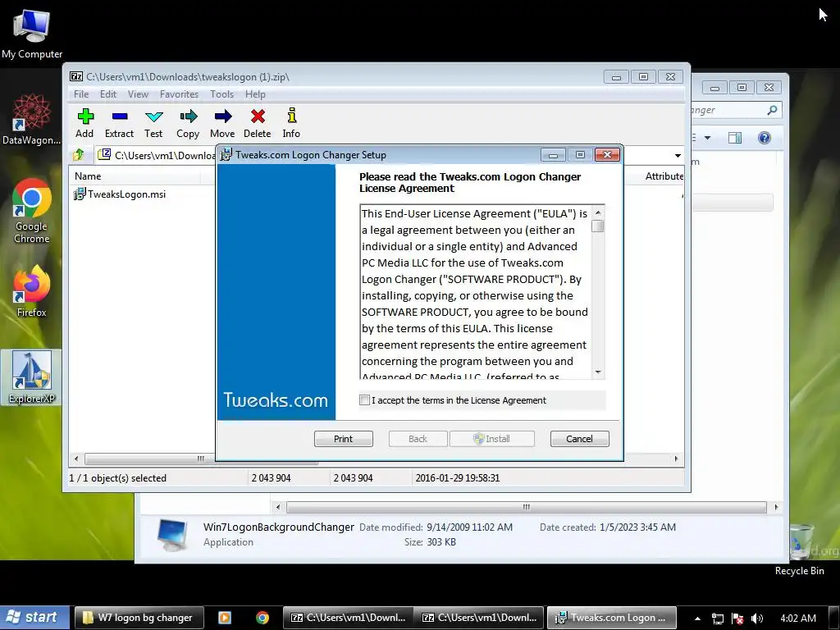Toggle the preview pane icon in Explorer window
The height and width of the screenshot is (630, 840).
pos(735,138)
